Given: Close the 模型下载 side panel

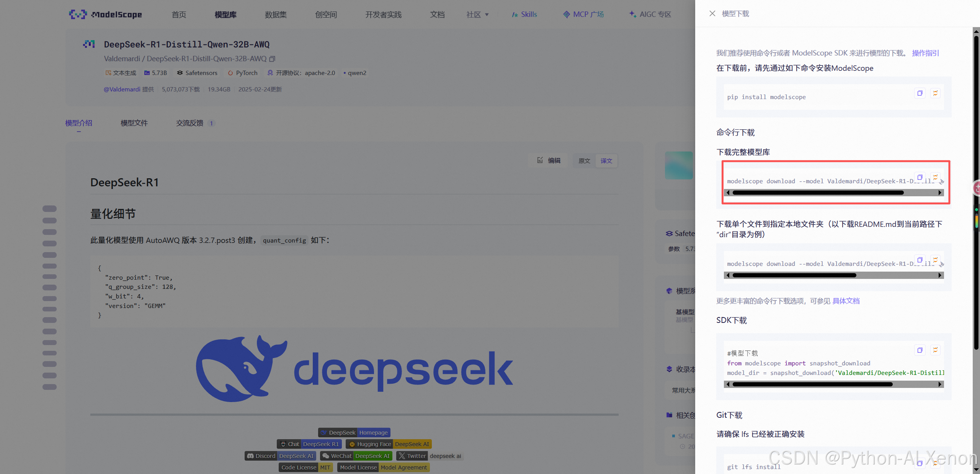Looking at the screenshot, I should pos(712,14).
